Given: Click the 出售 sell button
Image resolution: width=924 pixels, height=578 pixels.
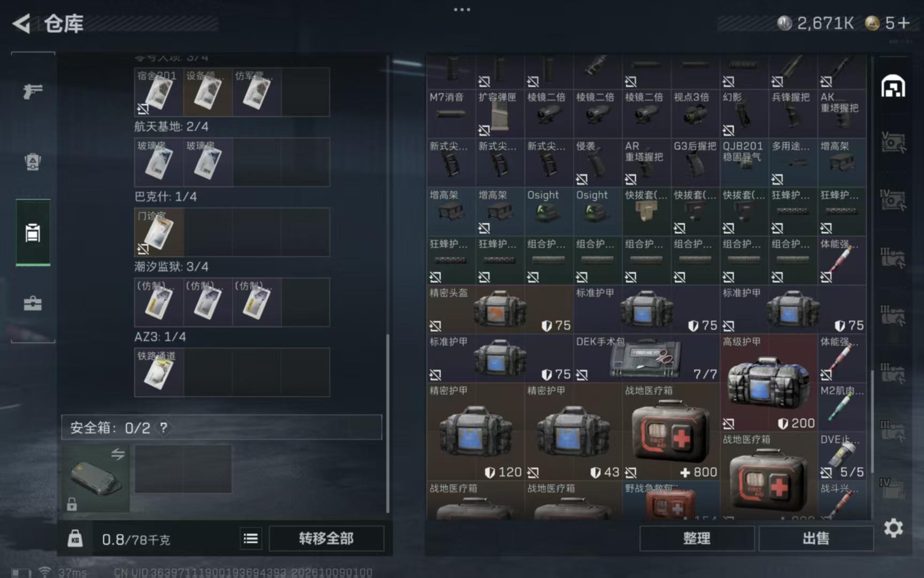Looking at the screenshot, I should [x=816, y=538].
